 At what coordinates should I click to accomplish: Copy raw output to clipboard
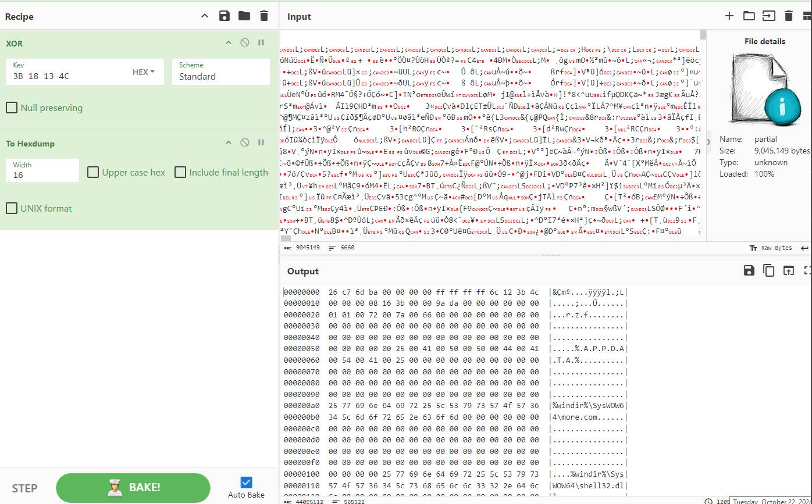coord(769,270)
